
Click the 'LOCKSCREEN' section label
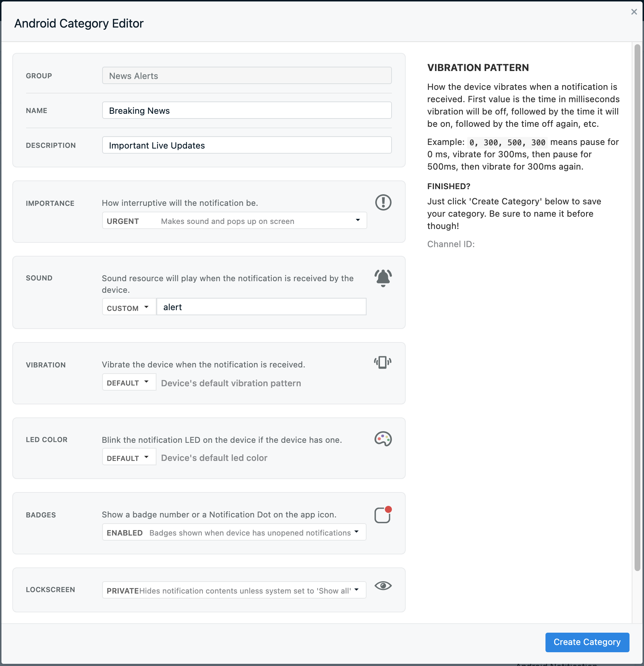click(x=50, y=590)
